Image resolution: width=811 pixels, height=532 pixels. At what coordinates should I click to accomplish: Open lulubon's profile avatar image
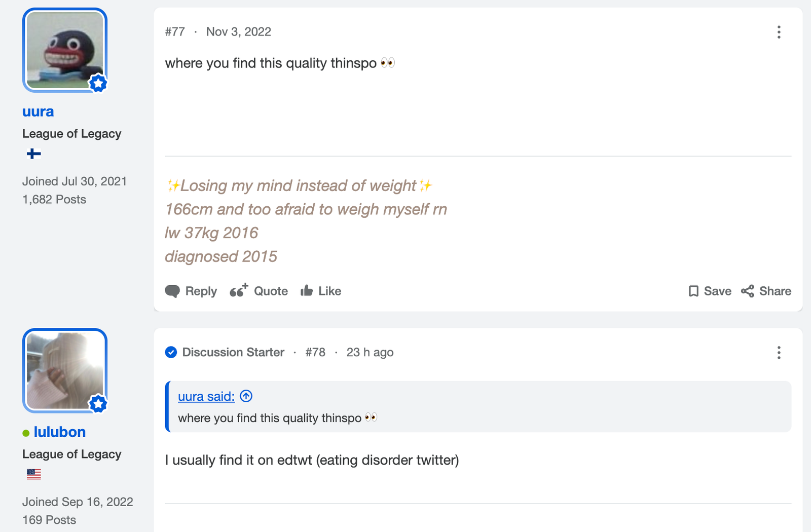coord(65,370)
